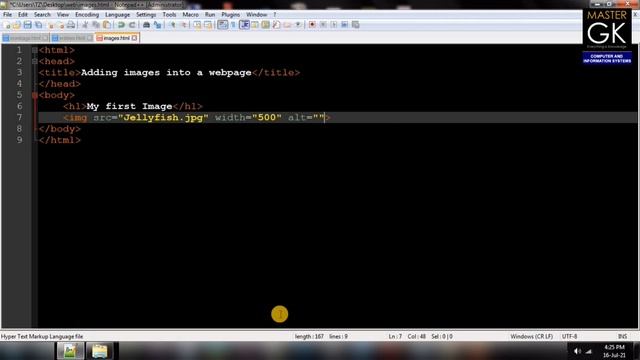Cut the selection with the scissors icon
The height and width of the screenshot is (360, 640).
click(x=85, y=25)
